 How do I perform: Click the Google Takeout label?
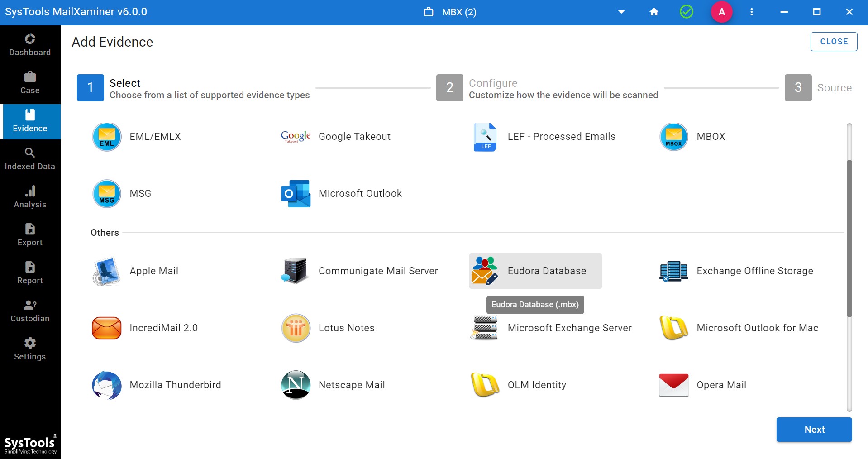(354, 137)
